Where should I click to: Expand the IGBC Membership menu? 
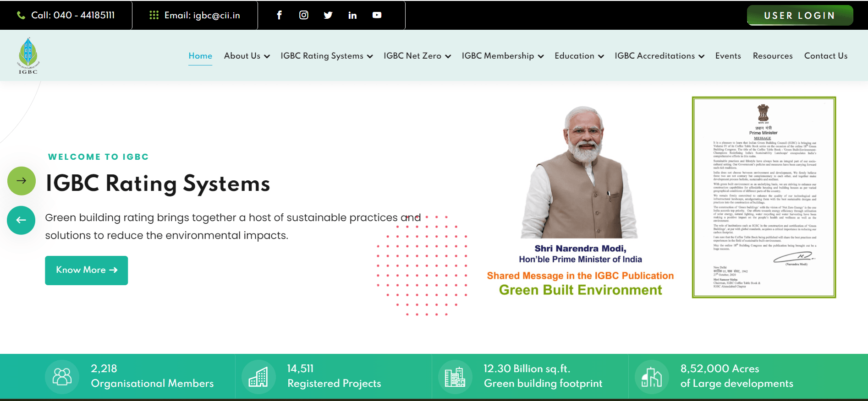(x=503, y=56)
